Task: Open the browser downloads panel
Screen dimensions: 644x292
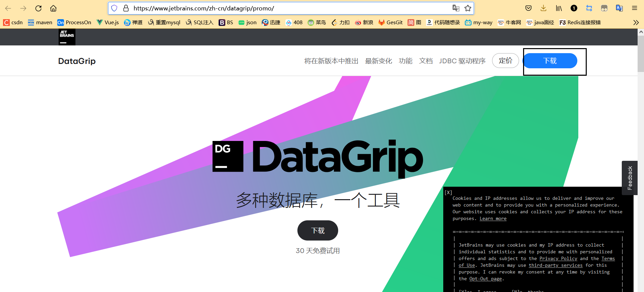Action: tap(543, 8)
